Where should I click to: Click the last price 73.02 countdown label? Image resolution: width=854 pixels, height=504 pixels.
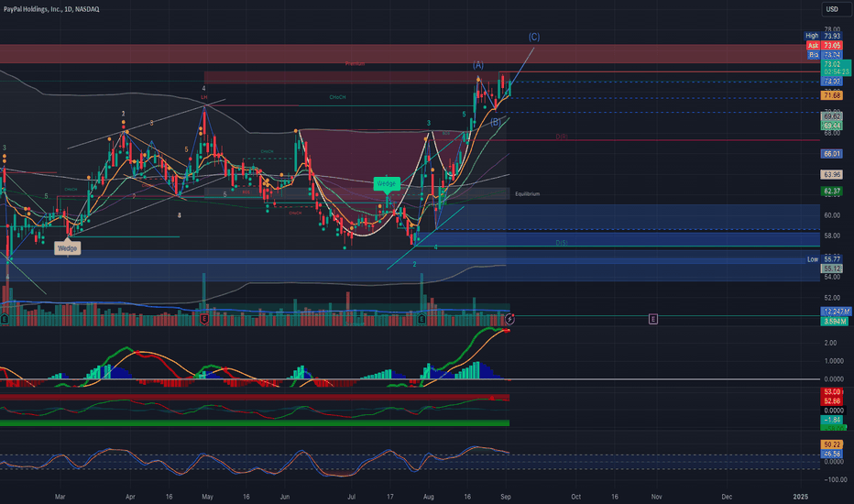click(836, 68)
